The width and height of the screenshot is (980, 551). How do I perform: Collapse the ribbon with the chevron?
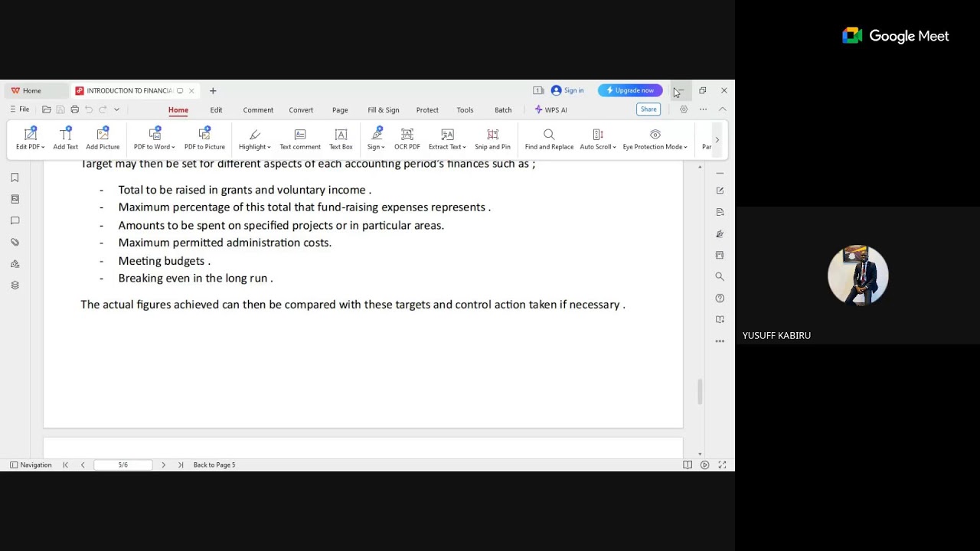(x=722, y=109)
